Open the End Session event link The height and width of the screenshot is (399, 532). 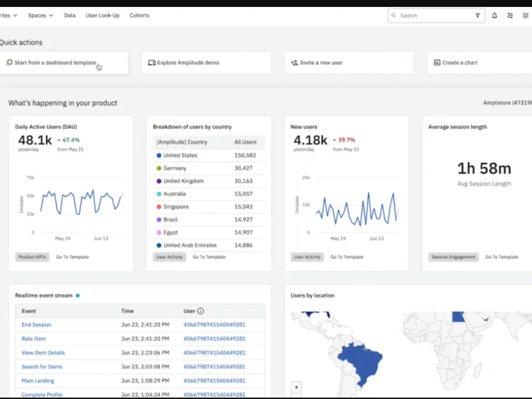coord(36,325)
